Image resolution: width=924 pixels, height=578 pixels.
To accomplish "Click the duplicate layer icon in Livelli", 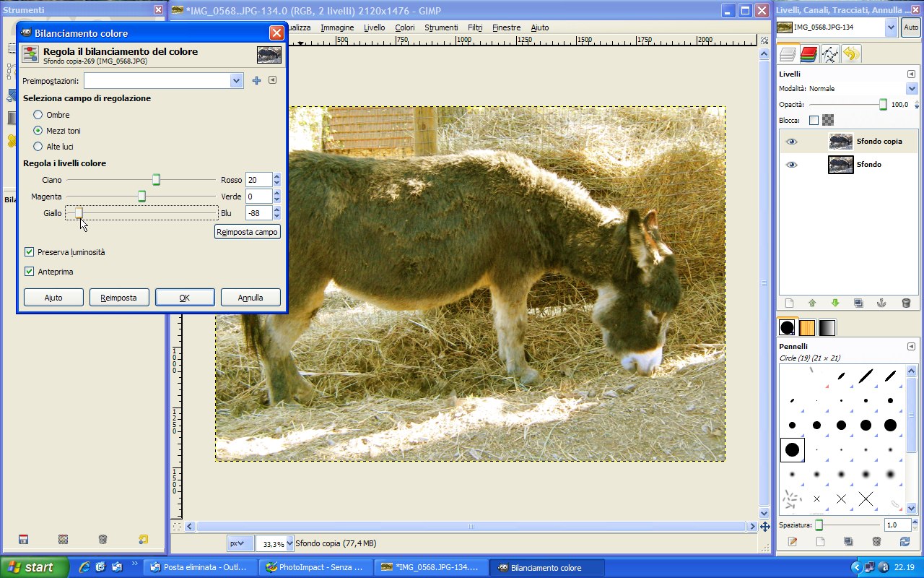I will [x=858, y=303].
